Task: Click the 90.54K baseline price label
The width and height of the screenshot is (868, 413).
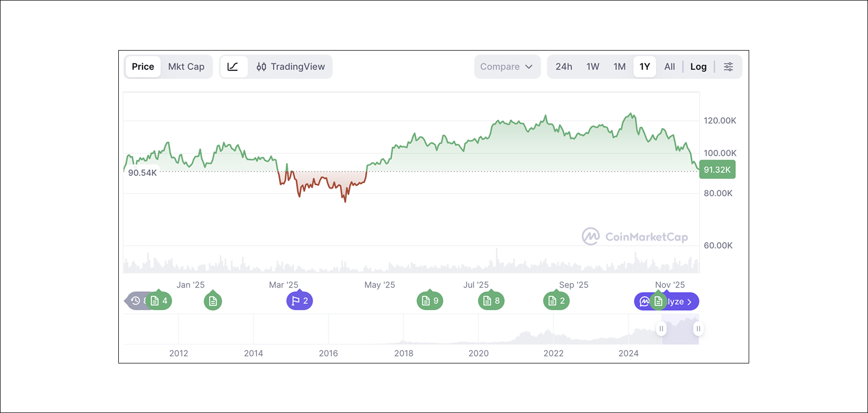Action: [143, 173]
